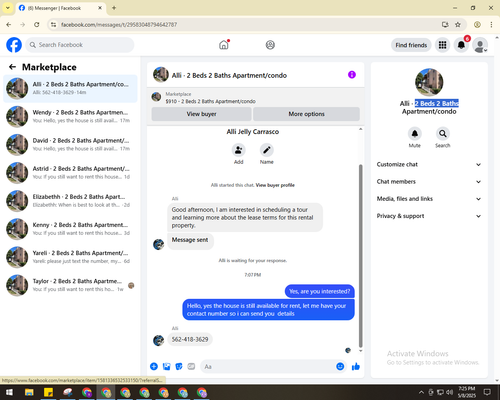Open a new browser tab

[114, 8]
